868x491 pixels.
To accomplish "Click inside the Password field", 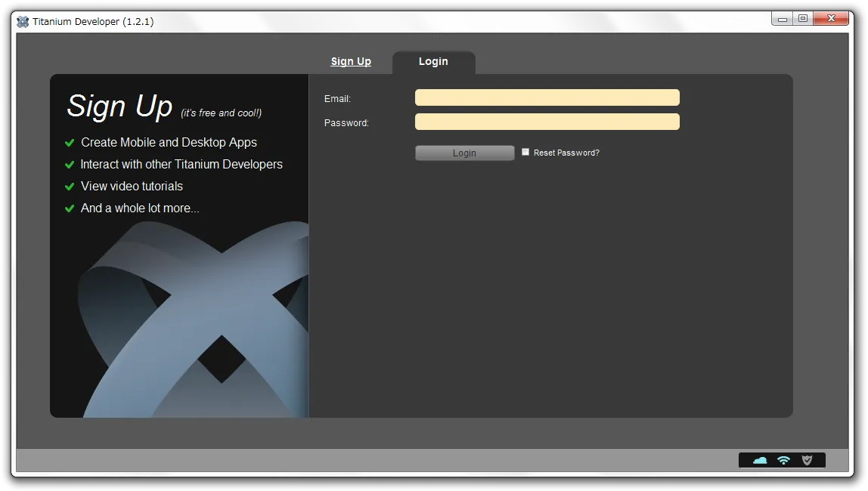I will click(x=547, y=122).
